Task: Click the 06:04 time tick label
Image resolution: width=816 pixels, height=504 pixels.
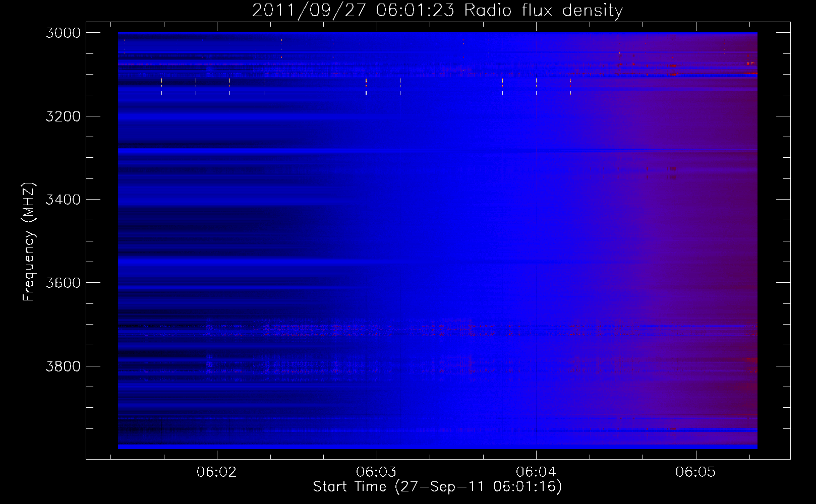Action: pyautogui.click(x=536, y=472)
